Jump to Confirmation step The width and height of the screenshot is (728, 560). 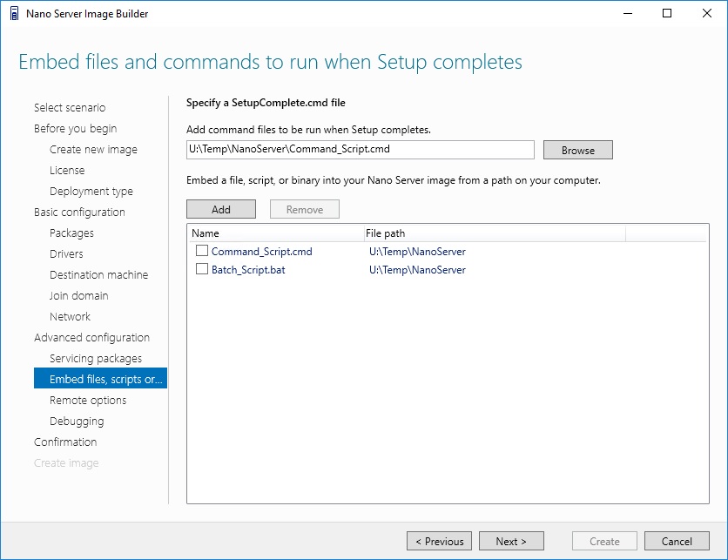pyautogui.click(x=65, y=442)
